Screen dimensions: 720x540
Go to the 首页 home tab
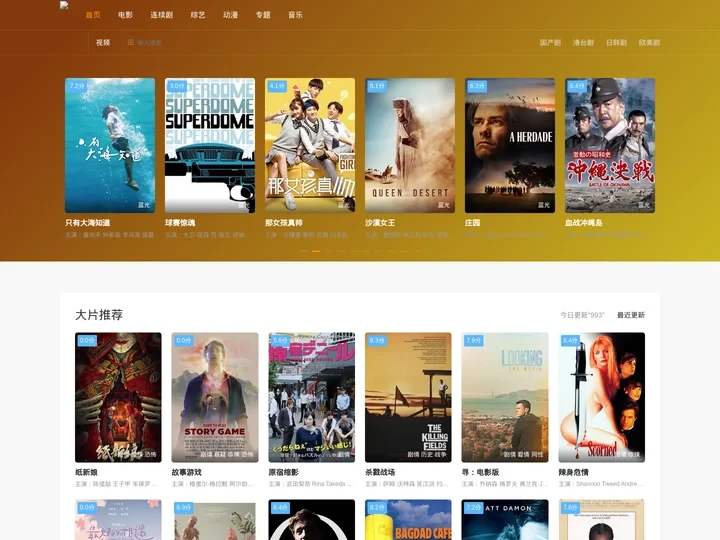[x=93, y=15]
